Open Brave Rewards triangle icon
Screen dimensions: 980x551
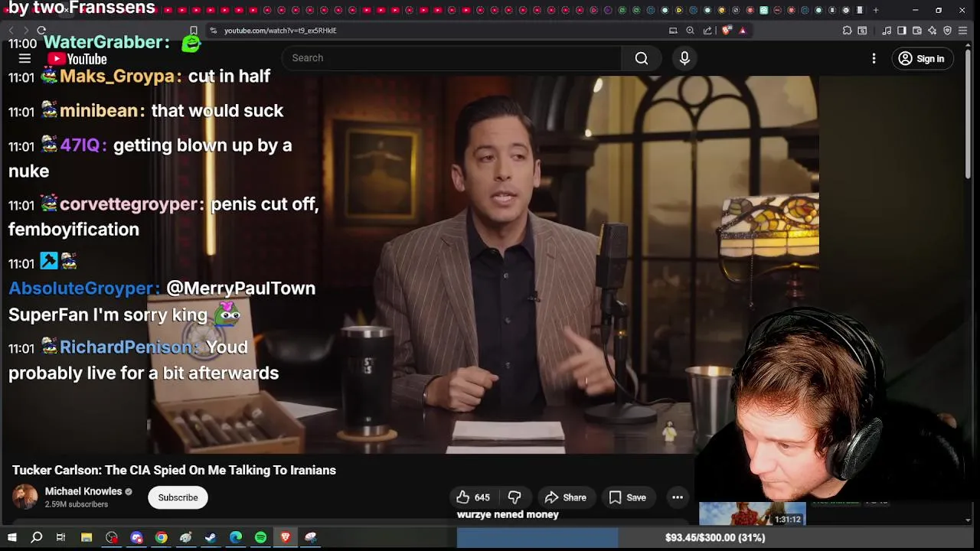pos(742,31)
